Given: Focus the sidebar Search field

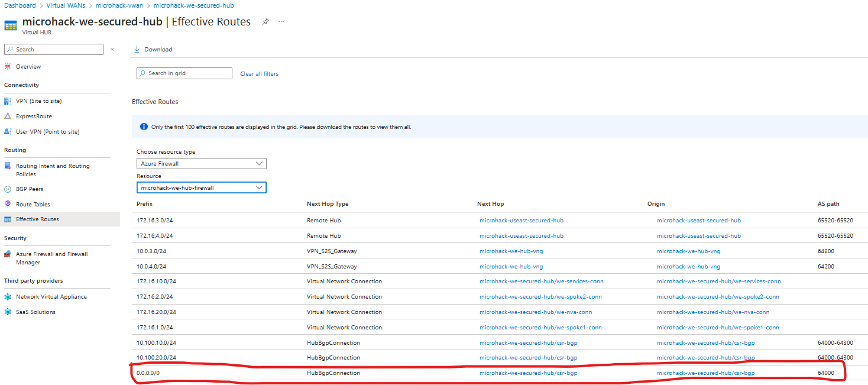Looking at the screenshot, I should 54,50.
